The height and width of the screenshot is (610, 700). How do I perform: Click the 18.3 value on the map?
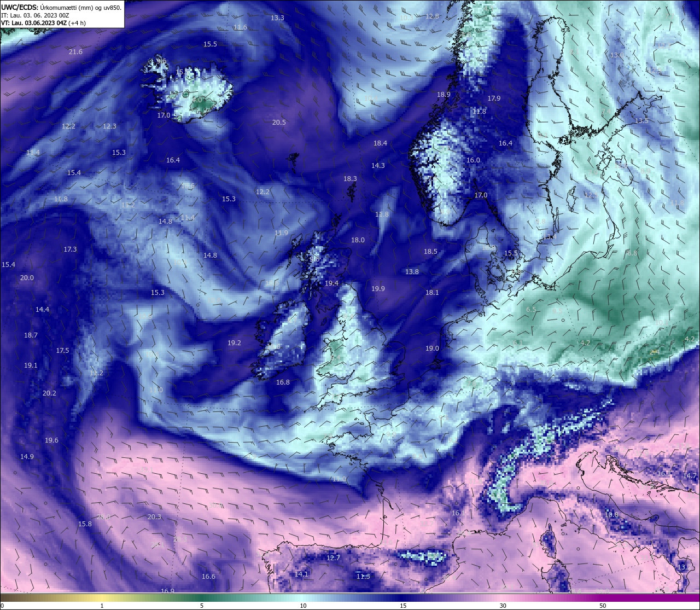coord(350,179)
